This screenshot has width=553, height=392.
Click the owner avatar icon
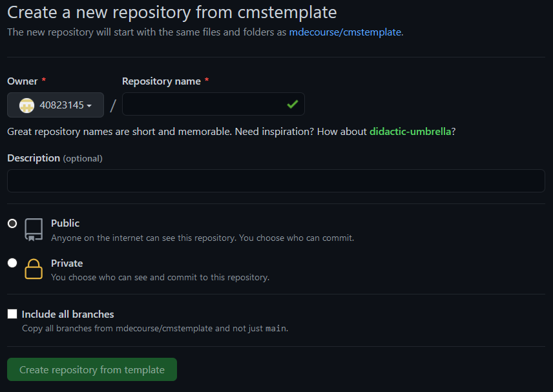coord(26,105)
